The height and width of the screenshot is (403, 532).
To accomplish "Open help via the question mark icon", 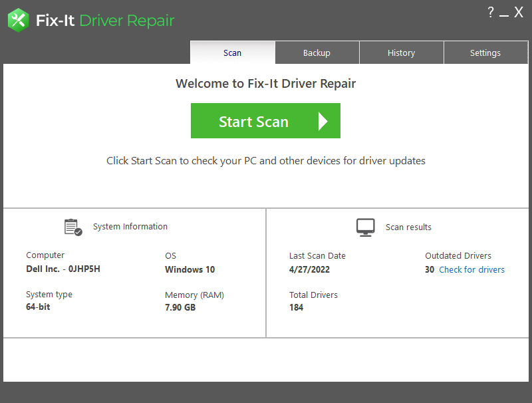I will click(491, 12).
